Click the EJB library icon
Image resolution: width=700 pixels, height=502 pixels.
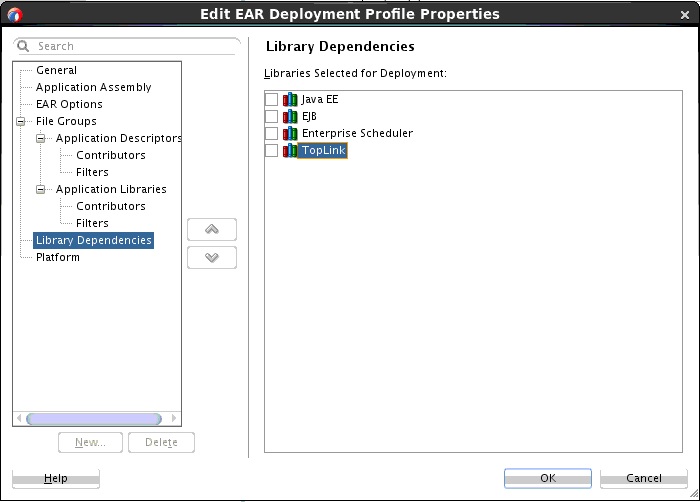click(x=290, y=116)
